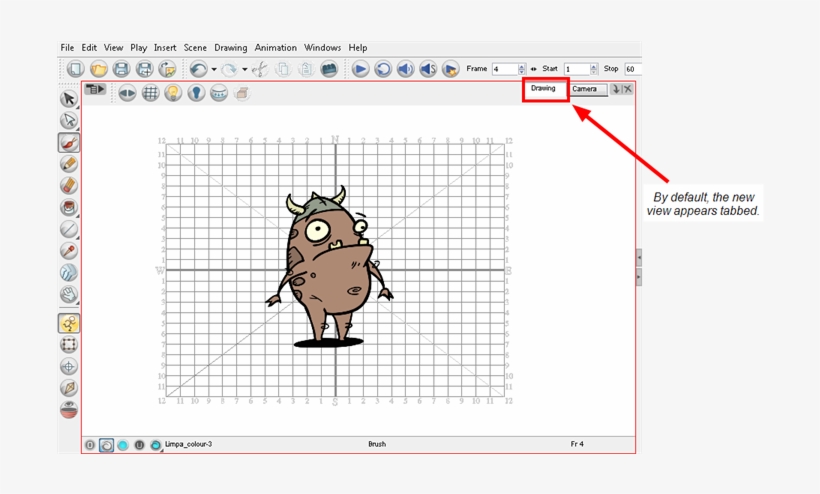Pick the Hand grabber tool
The height and width of the screenshot is (494, 820).
(69, 294)
